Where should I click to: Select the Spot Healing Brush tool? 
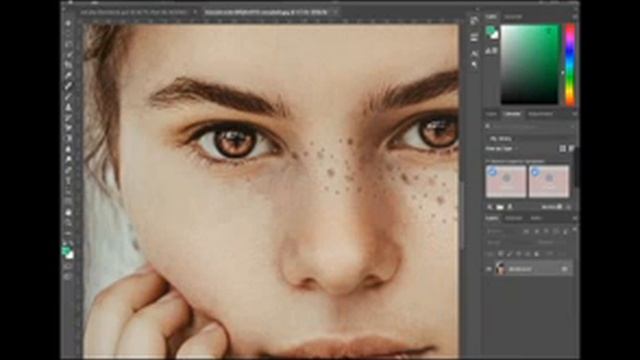click(68, 87)
